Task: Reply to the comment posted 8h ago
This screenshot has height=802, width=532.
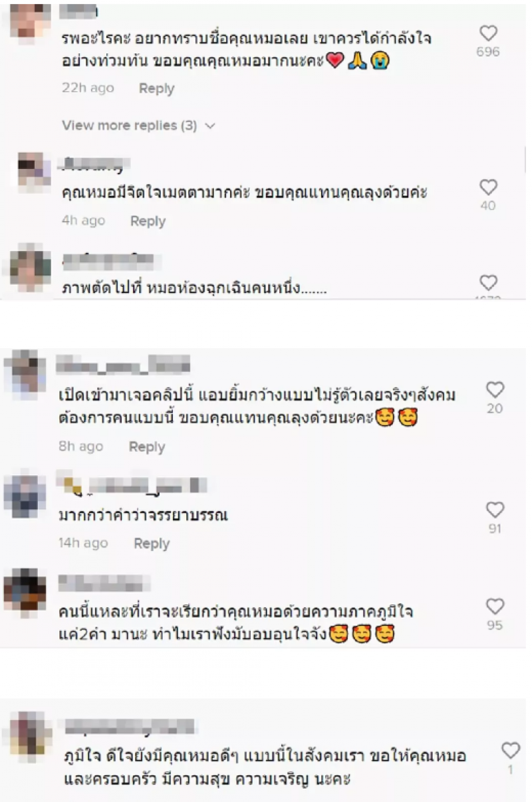Action: click(x=146, y=447)
